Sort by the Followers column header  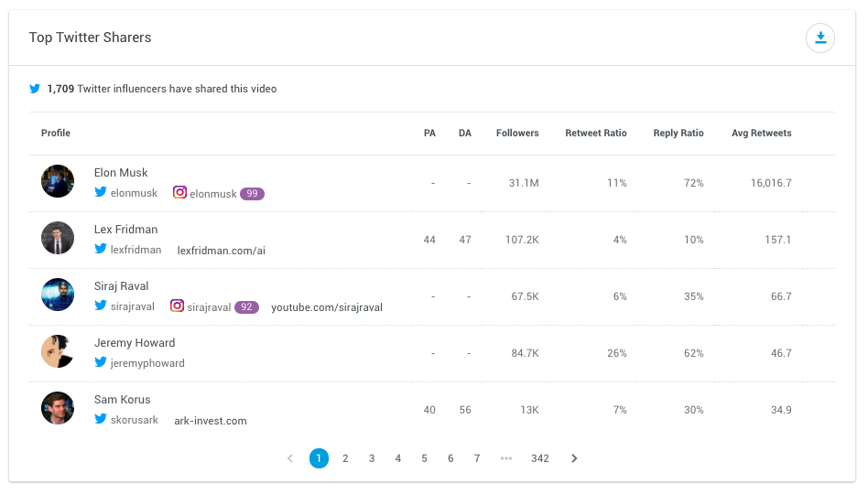click(x=517, y=134)
